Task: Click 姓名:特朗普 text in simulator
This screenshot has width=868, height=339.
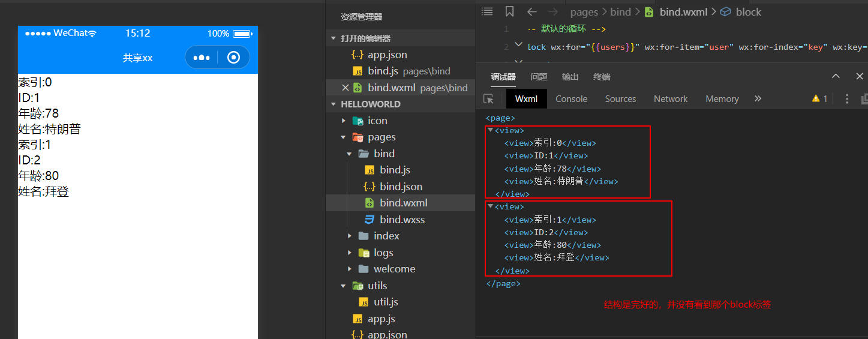Action: tap(49, 129)
